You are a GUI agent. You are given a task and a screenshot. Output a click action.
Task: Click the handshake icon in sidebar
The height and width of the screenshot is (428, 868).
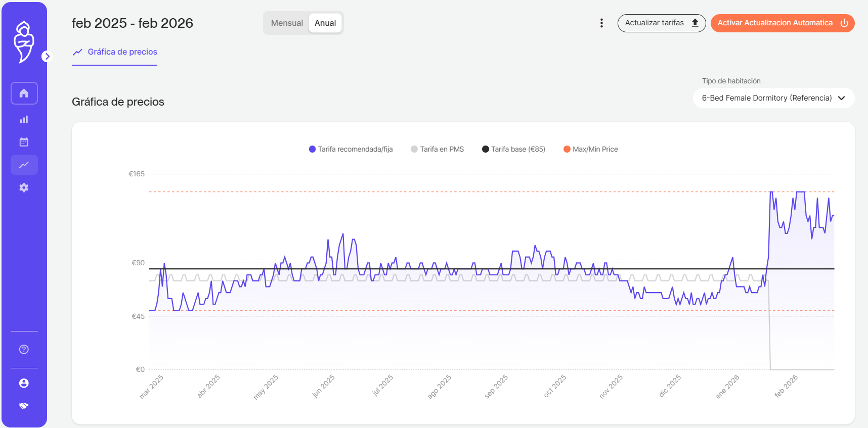tap(24, 406)
